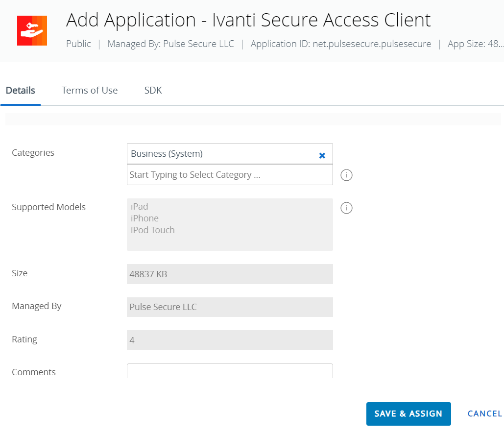Click the Add Application page title
Image resolution: width=504 pixels, height=434 pixels.
(248, 20)
